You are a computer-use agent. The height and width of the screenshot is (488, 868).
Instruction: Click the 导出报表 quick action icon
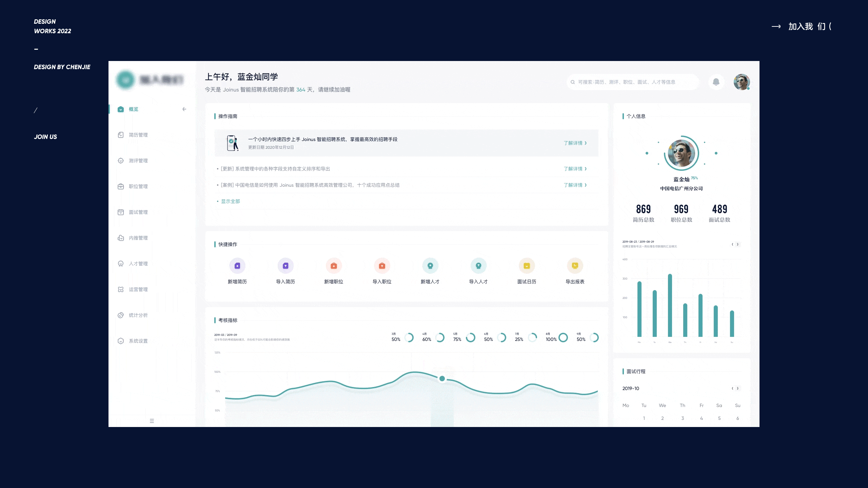point(575,266)
